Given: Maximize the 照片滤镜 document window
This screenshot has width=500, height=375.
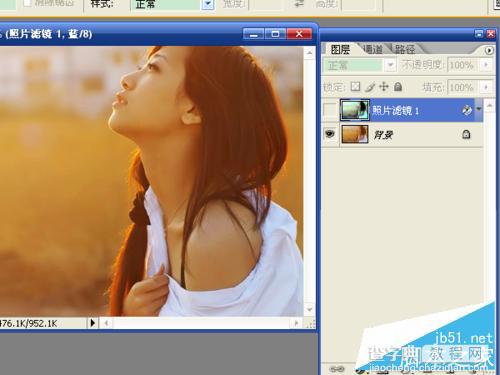Looking at the screenshot, I should pyautogui.click(x=275, y=34).
